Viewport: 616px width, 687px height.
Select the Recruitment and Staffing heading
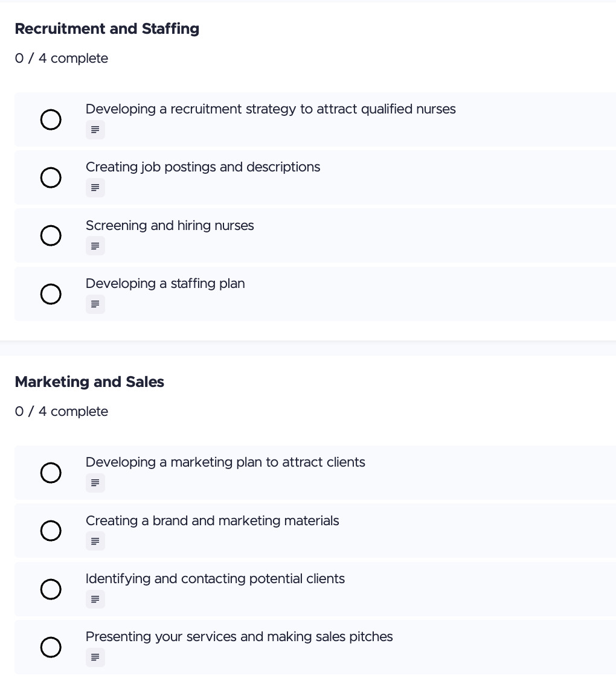pyautogui.click(x=107, y=29)
